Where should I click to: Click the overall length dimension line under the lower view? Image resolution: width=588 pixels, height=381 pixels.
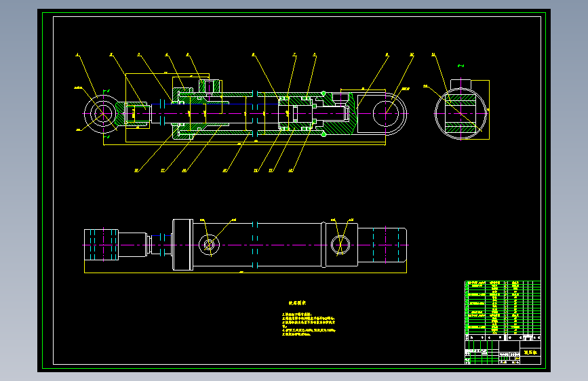tap(246, 273)
